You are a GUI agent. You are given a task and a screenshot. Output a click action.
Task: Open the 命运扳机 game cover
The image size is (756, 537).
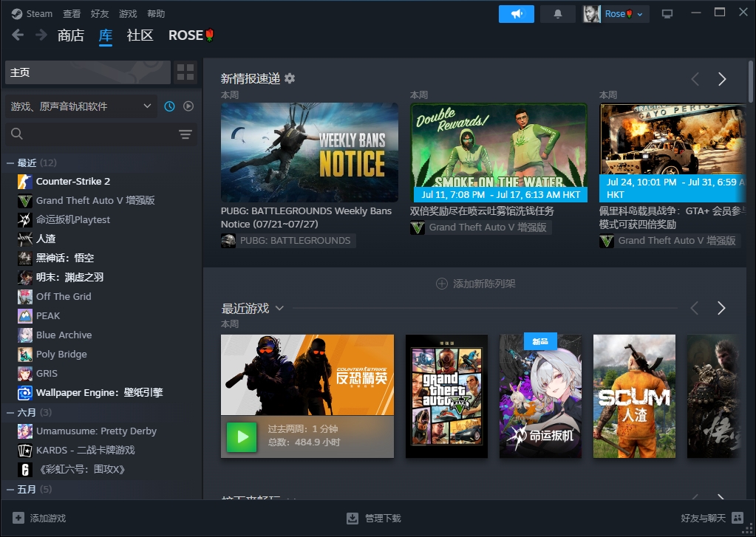[540, 396]
